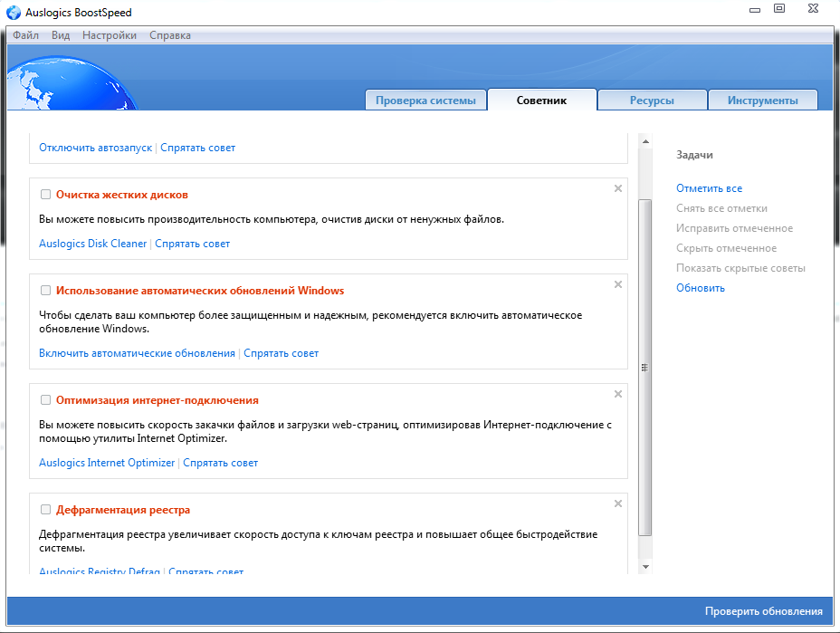The width and height of the screenshot is (840, 633).
Task: Minimize the BoostSpeed window
Action: click(x=755, y=10)
